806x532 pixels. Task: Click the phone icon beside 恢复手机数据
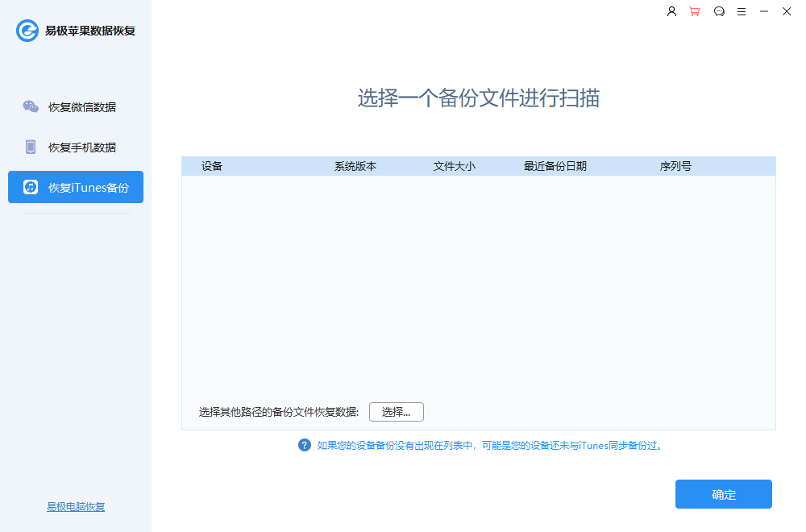click(x=32, y=147)
